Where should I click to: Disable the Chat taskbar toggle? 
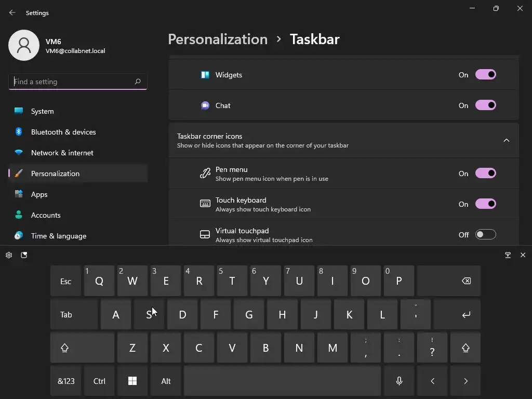[x=485, y=105]
